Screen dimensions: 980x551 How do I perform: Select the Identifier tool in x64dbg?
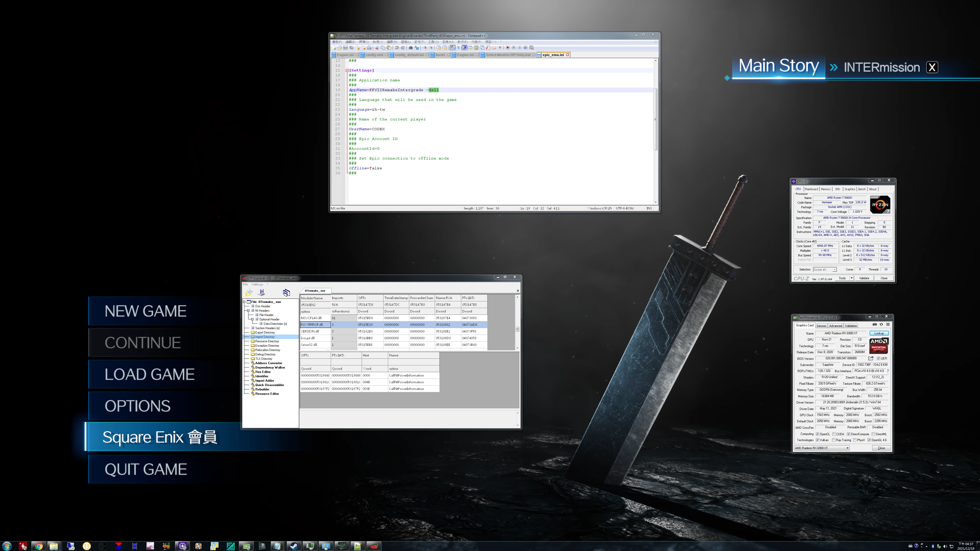[x=261, y=376]
